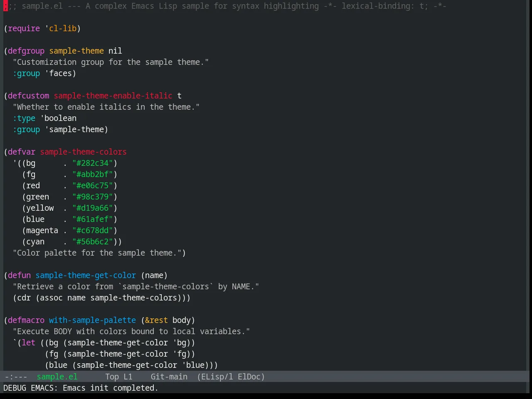
Task: Click the L1 line number indicator
Action: click(x=128, y=377)
